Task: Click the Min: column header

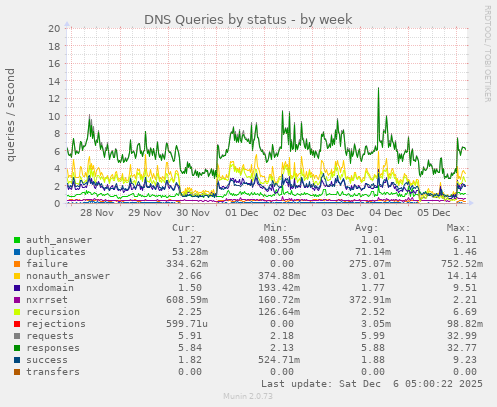Action: (x=275, y=228)
